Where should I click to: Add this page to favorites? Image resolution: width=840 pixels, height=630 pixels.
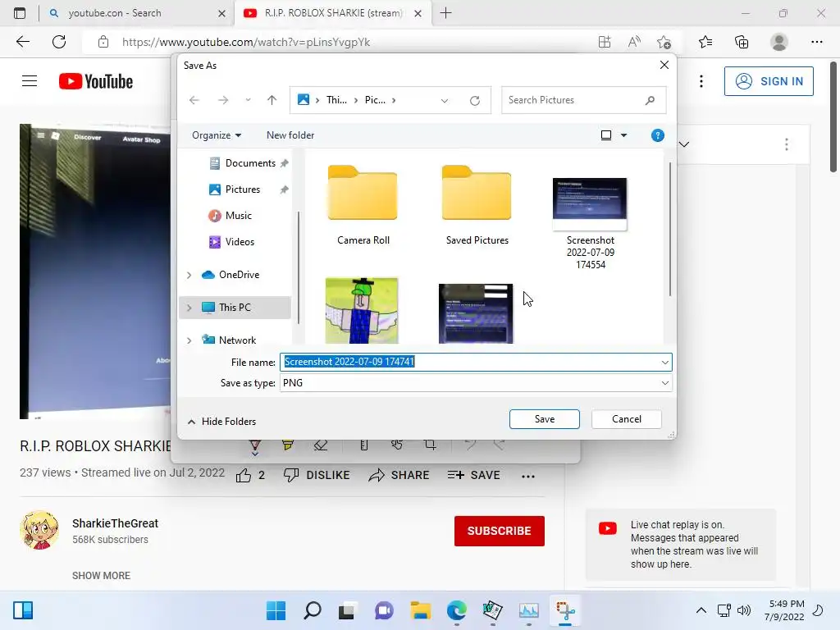pyautogui.click(x=664, y=42)
